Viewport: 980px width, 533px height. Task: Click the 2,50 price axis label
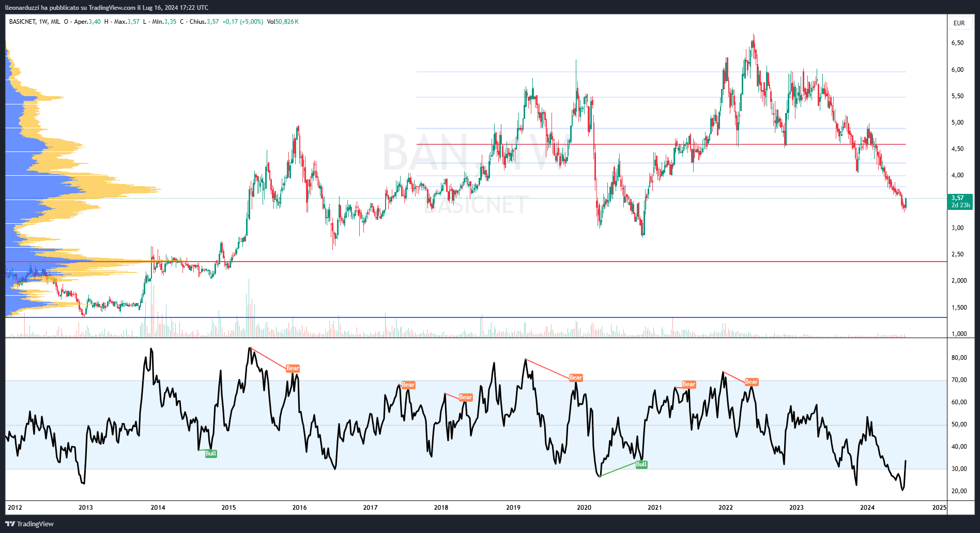(957, 254)
